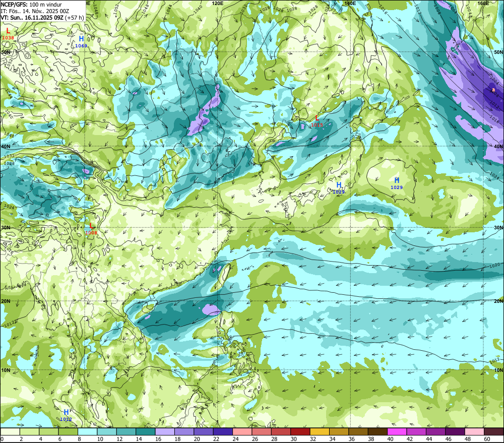
Task: Pick the 12–14 teal legend swatch
Action: coord(126,431)
